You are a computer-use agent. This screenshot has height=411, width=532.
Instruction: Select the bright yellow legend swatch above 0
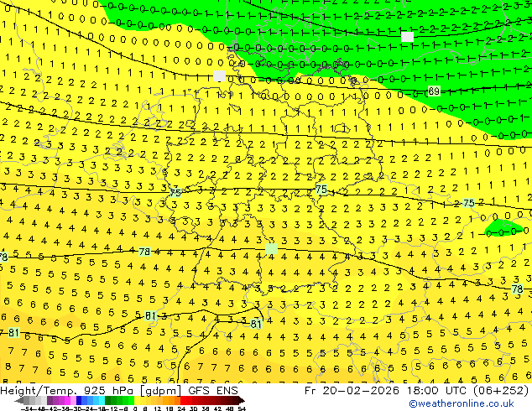pyautogui.click(x=138, y=400)
